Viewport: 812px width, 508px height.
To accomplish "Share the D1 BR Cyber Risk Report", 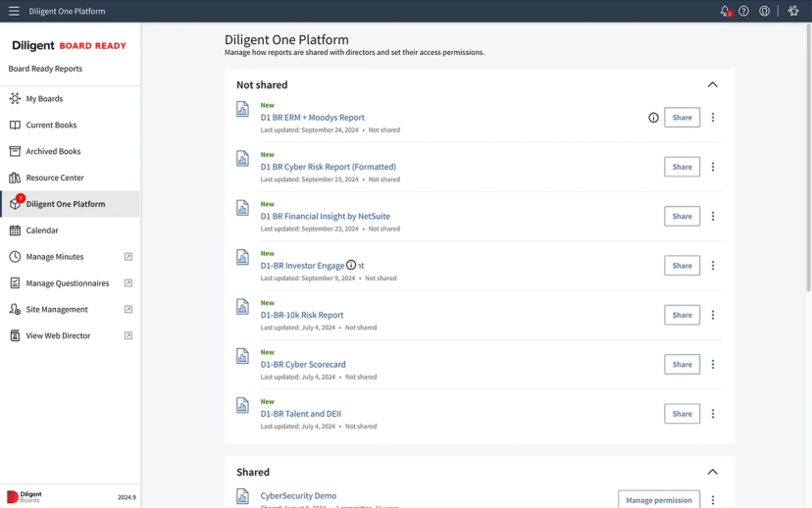I will (x=682, y=167).
